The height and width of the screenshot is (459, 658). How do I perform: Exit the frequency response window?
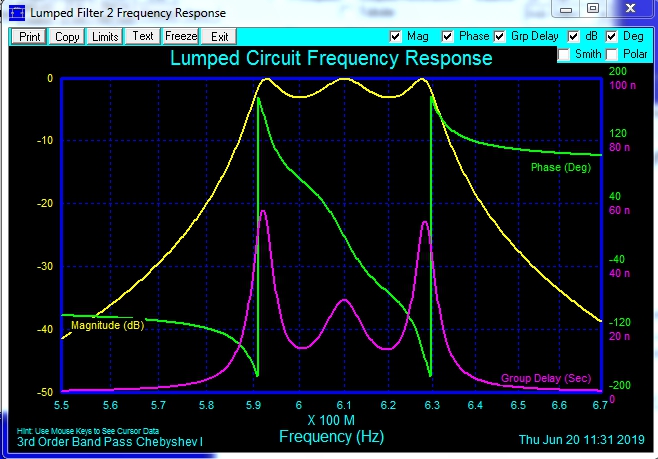pyautogui.click(x=219, y=37)
